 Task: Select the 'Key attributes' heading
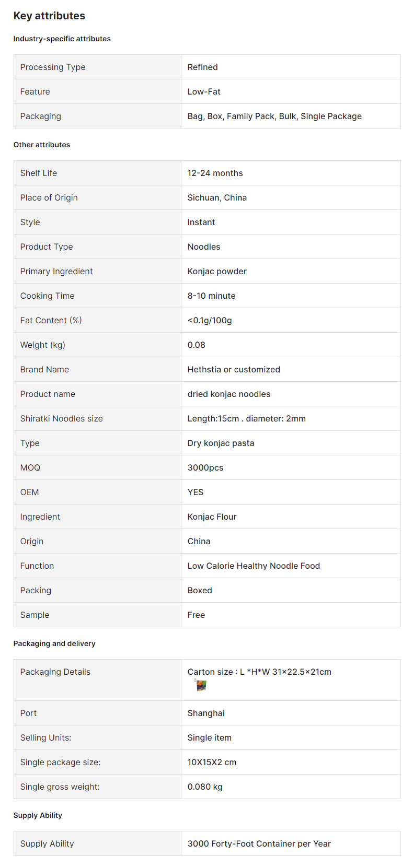[x=49, y=16]
